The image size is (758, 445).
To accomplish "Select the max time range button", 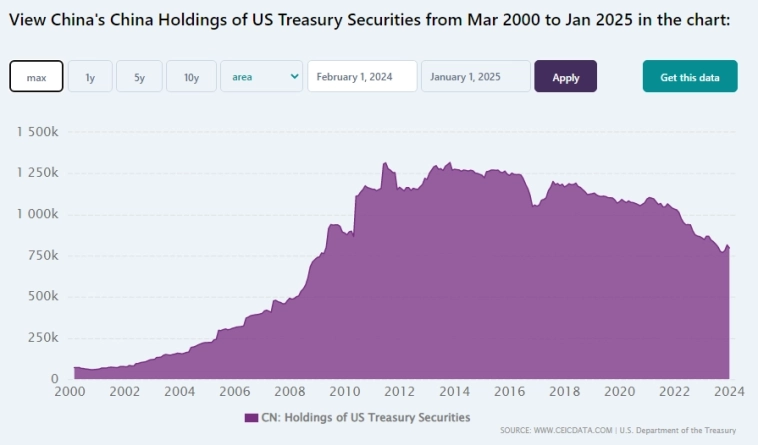I will click(x=37, y=77).
